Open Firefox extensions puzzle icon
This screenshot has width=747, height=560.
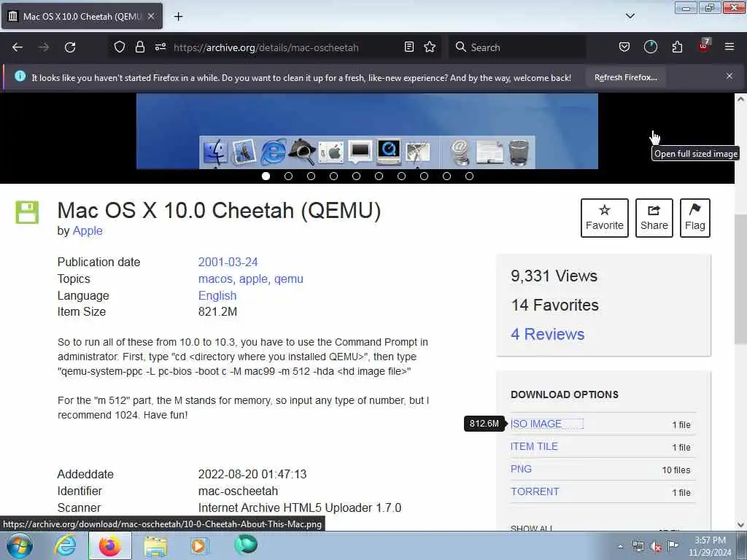[x=677, y=47]
